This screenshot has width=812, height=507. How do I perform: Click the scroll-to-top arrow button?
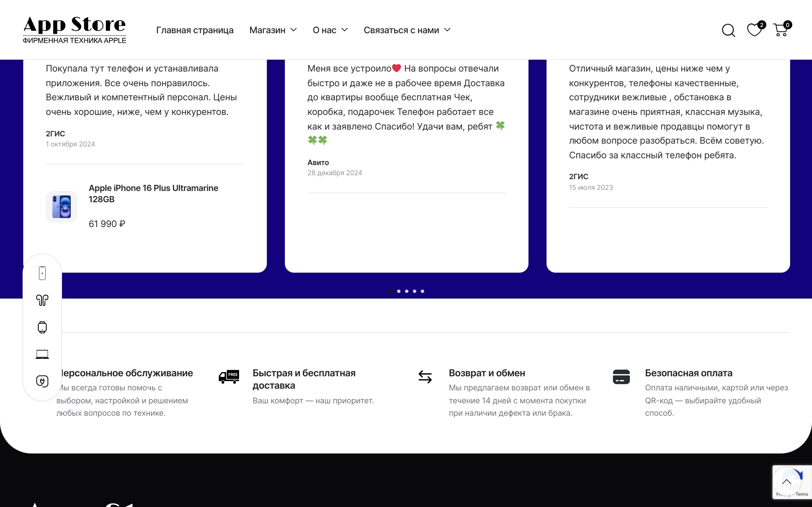pyautogui.click(x=787, y=482)
